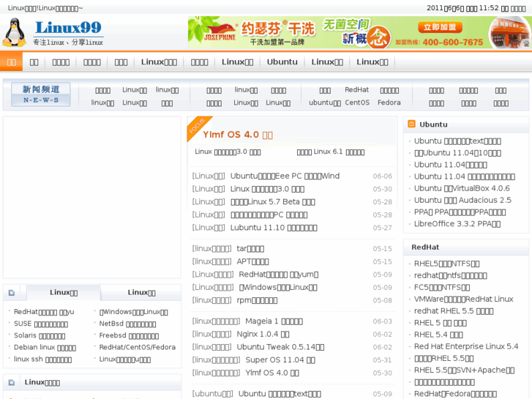Open the linux ssh article link

42,359
